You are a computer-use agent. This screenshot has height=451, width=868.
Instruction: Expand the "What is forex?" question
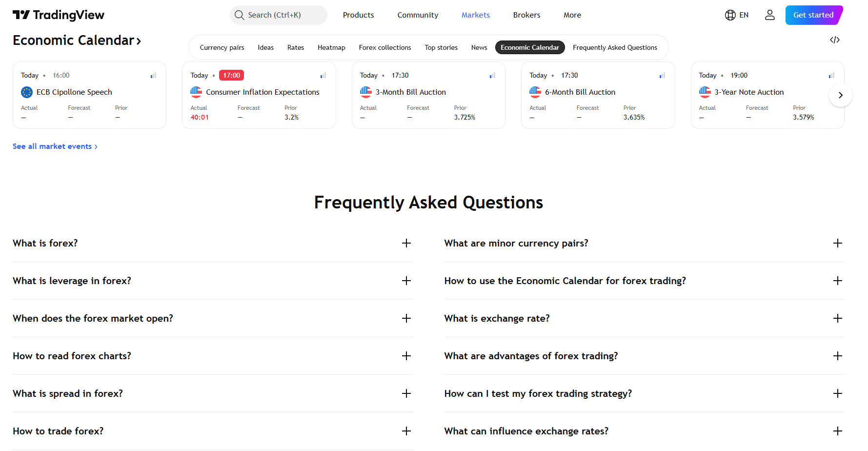406,244
